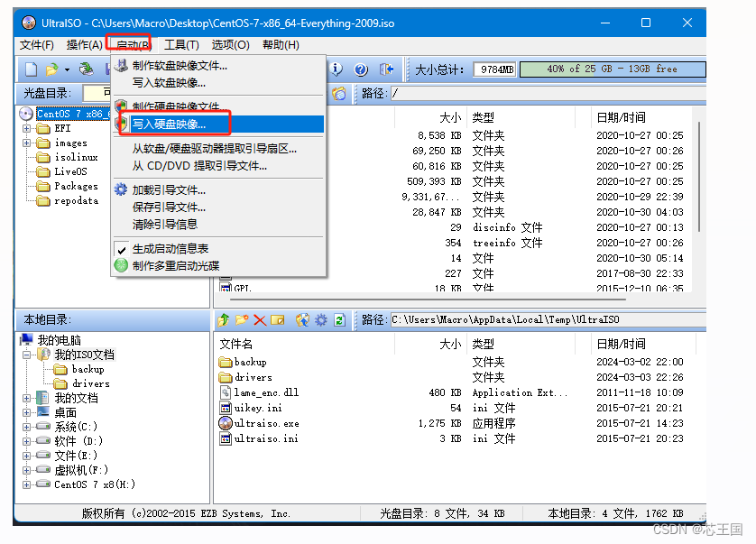Click the blue information icon in toolbar
Viewport: 756px width, 544px height.
pyautogui.click(x=337, y=69)
